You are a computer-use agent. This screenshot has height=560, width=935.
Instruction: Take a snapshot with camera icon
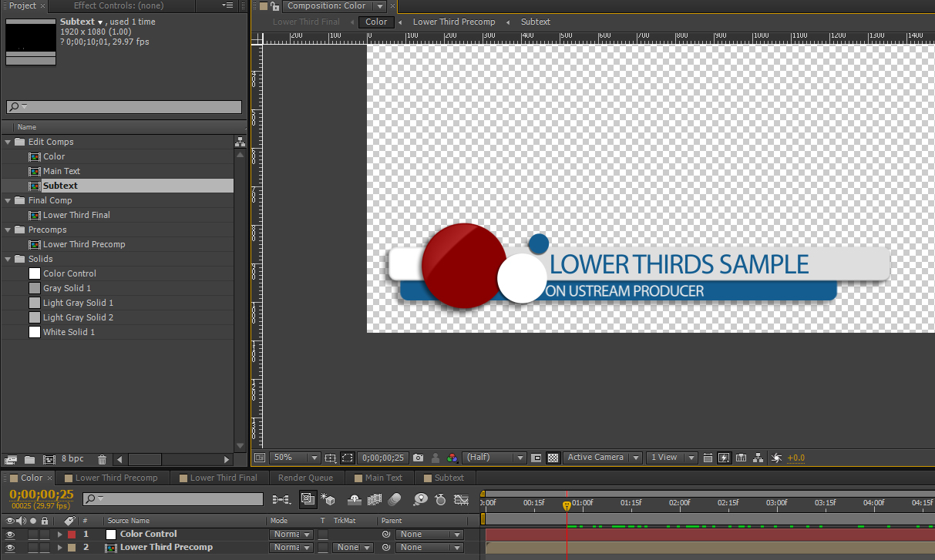[419, 458]
